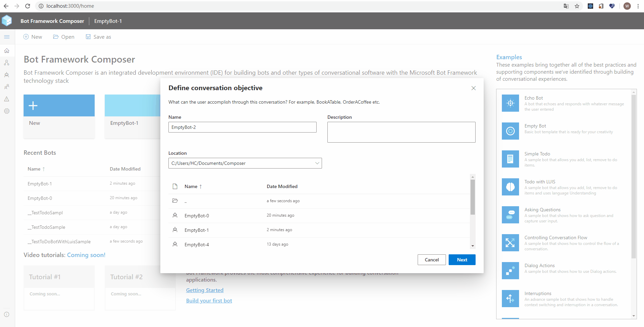The image size is (644, 327).
Task: Go to Home via sidebar house icon
Action: tap(7, 51)
